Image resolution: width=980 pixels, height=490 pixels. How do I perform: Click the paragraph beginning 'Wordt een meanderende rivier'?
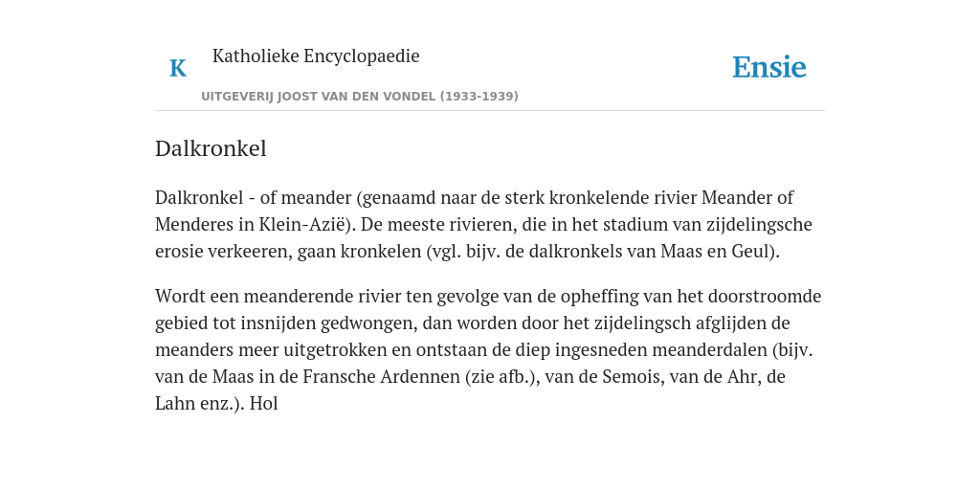[x=487, y=350]
